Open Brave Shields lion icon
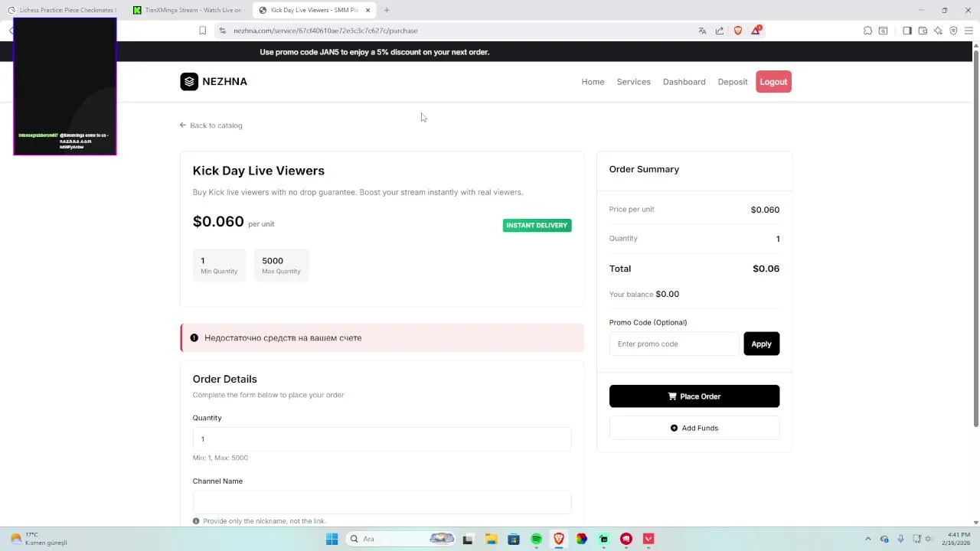980x551 pixels. point(738,31)
